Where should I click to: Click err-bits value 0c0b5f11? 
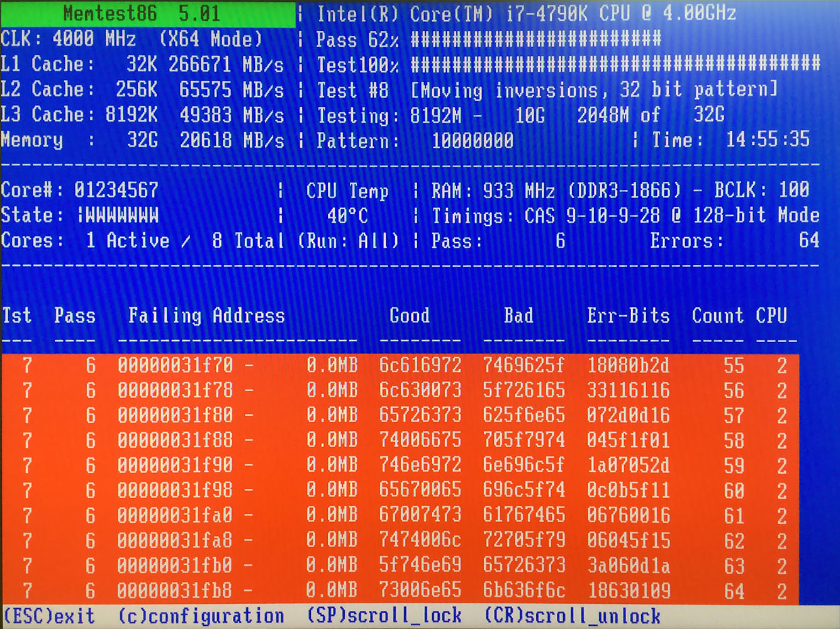pos(629,490)
